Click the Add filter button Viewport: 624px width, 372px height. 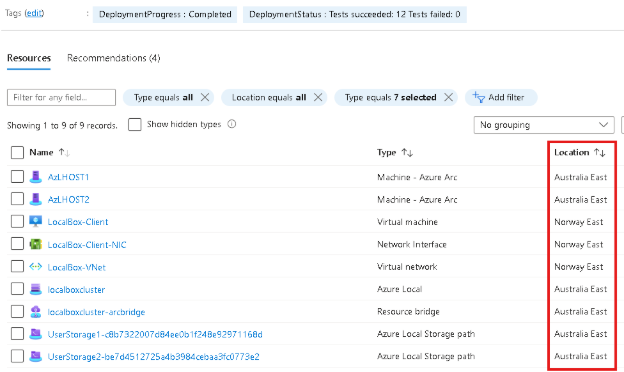(x=501, y=97)
